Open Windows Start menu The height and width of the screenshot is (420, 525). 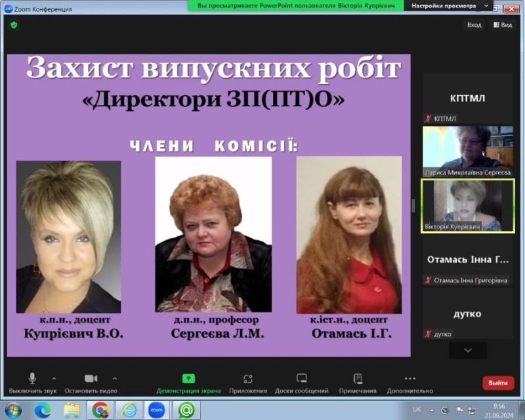coord(13,410)
